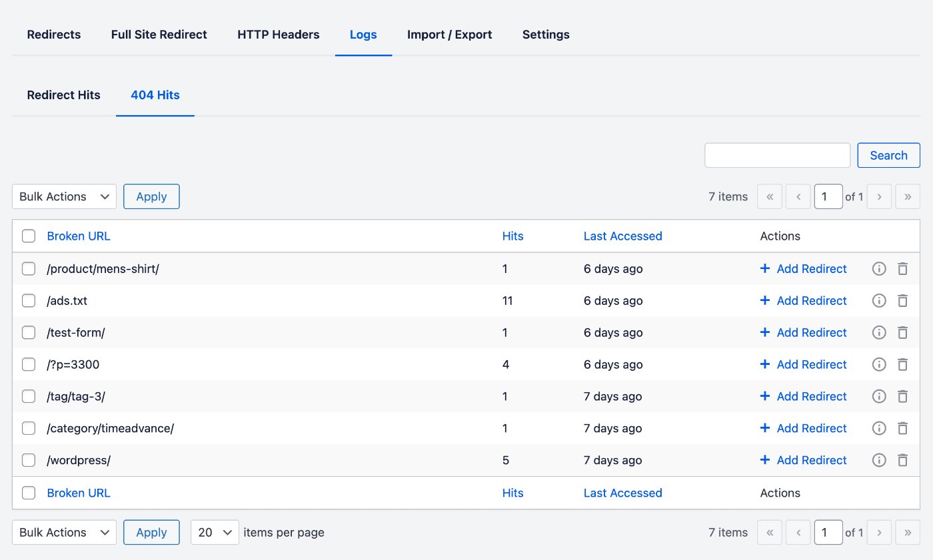933x560 pixels.
Task: Delete the /tag/tag-3/ entry with trash icon
Action: [903, 396]
